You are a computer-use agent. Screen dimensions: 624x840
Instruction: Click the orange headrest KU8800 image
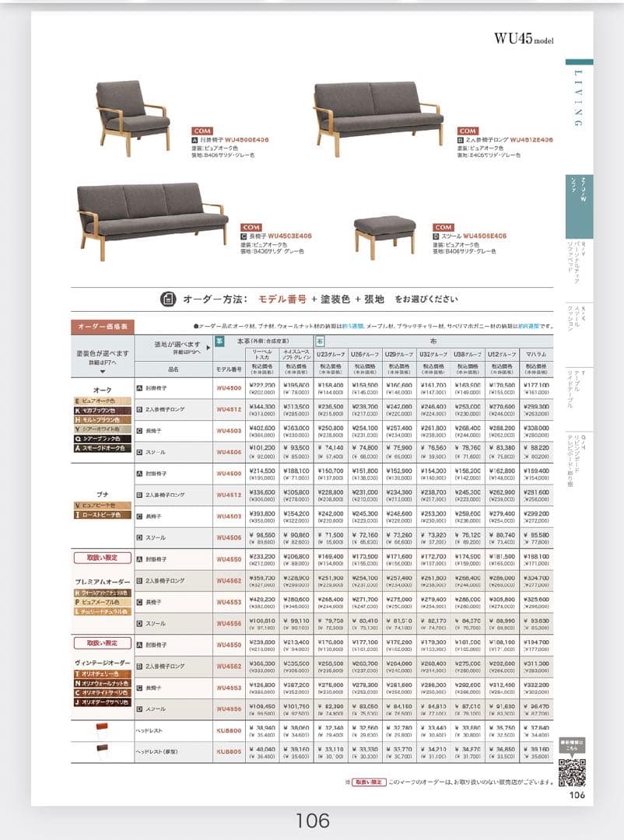(100, 730)
